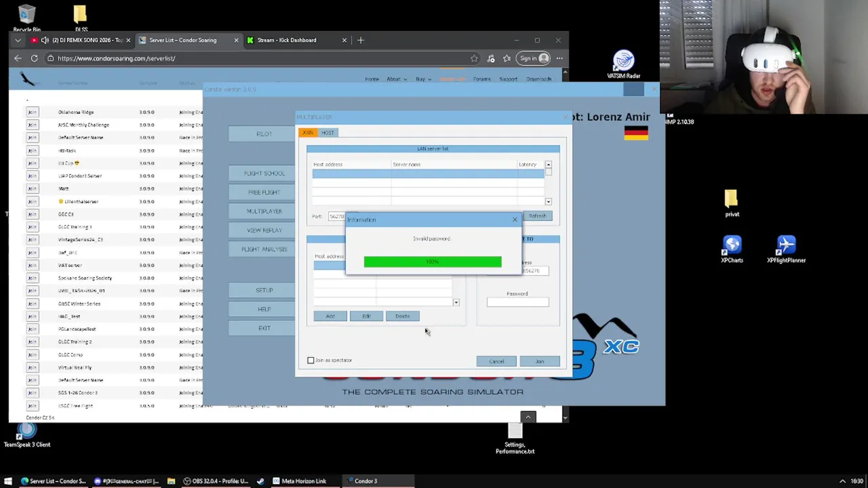Switch to the HOST tab in Multiplayer

point(328,133)
